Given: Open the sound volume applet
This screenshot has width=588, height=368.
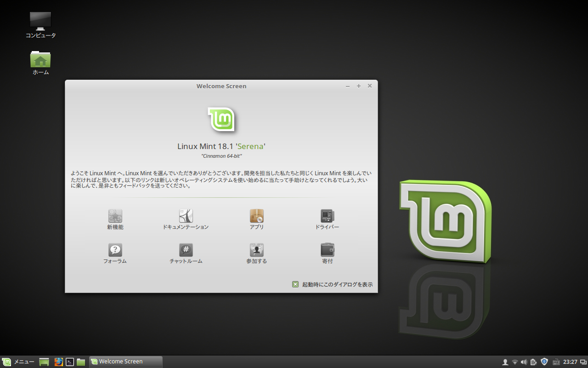Looking at the screenshot, I should tap(524, 362).
